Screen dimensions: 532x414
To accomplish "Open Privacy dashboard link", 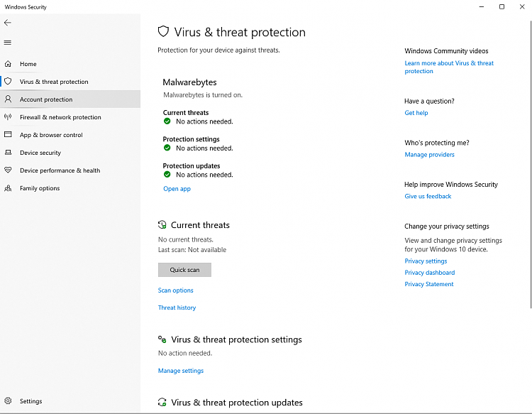I will coord(430,273).
